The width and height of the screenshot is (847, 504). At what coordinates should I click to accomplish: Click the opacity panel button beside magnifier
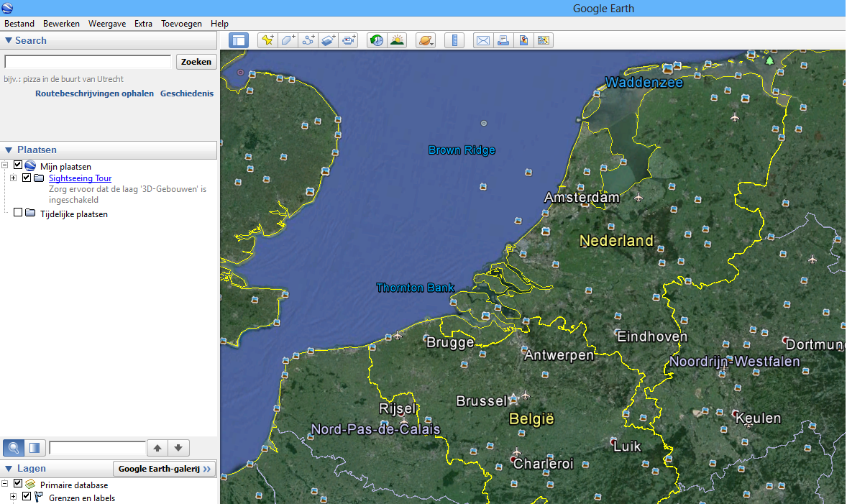pyautogui.click(x=34, y=448)
